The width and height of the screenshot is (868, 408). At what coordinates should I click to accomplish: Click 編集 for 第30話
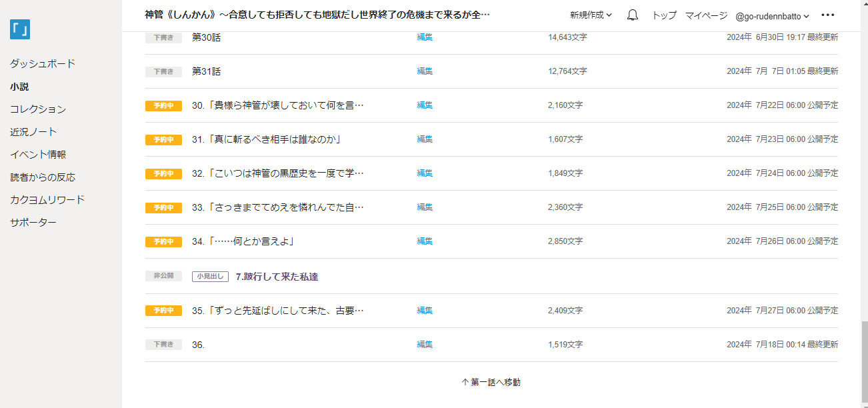tap(425, 37)
